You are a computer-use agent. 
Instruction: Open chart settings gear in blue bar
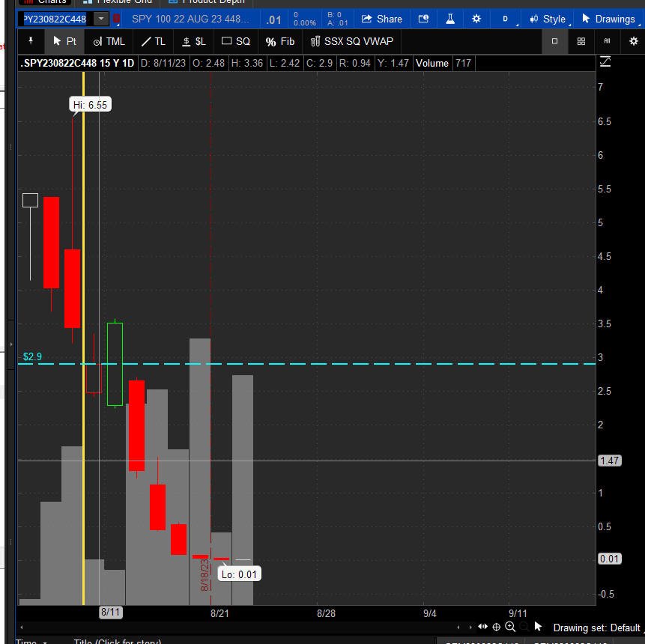tap(476, 19)
